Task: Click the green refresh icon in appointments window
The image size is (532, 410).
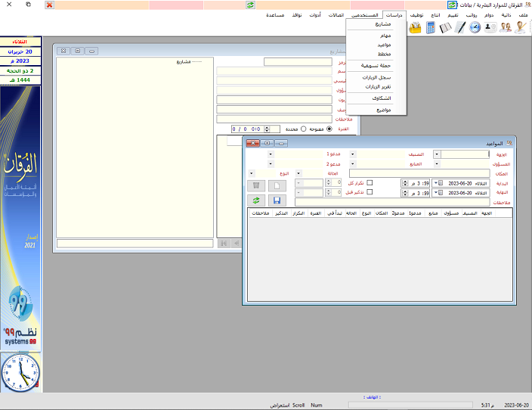Action: [x=255, y=200]
